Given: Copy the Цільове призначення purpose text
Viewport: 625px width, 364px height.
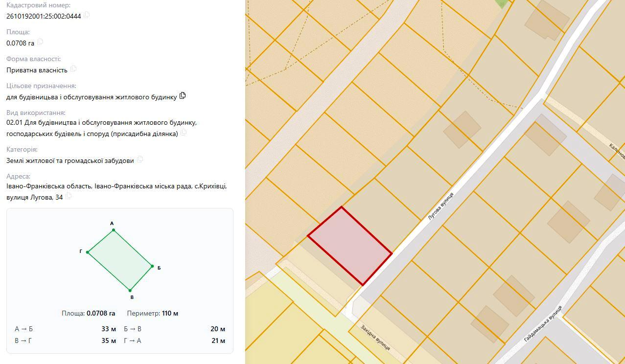Looking at the screenshot, I should tap(183, 96).
